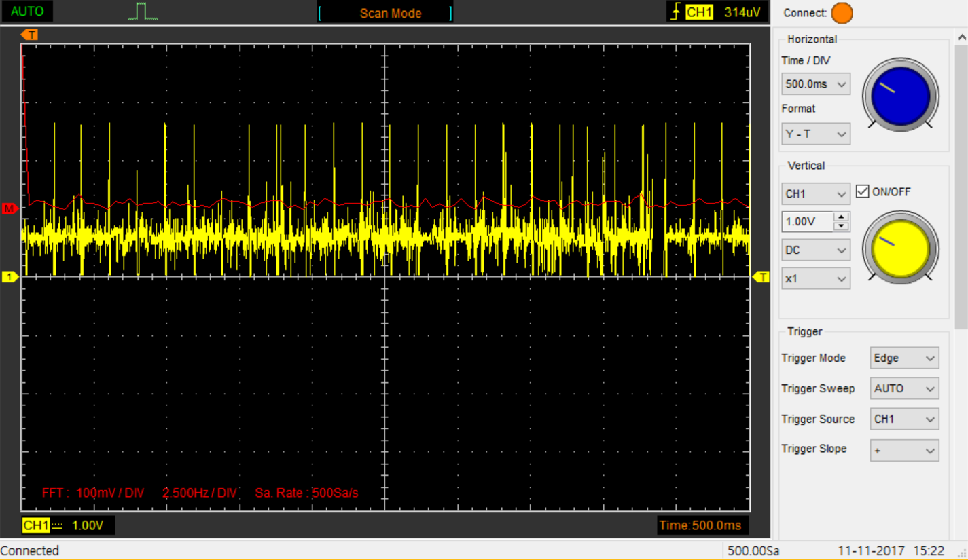Viewport: 968px width, 560px height.
Task: Toggle the channel ON/OFF checkbox
Action: point(863,191)
